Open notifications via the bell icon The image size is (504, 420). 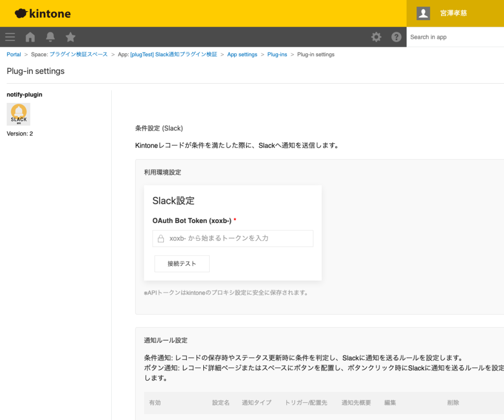50,37
